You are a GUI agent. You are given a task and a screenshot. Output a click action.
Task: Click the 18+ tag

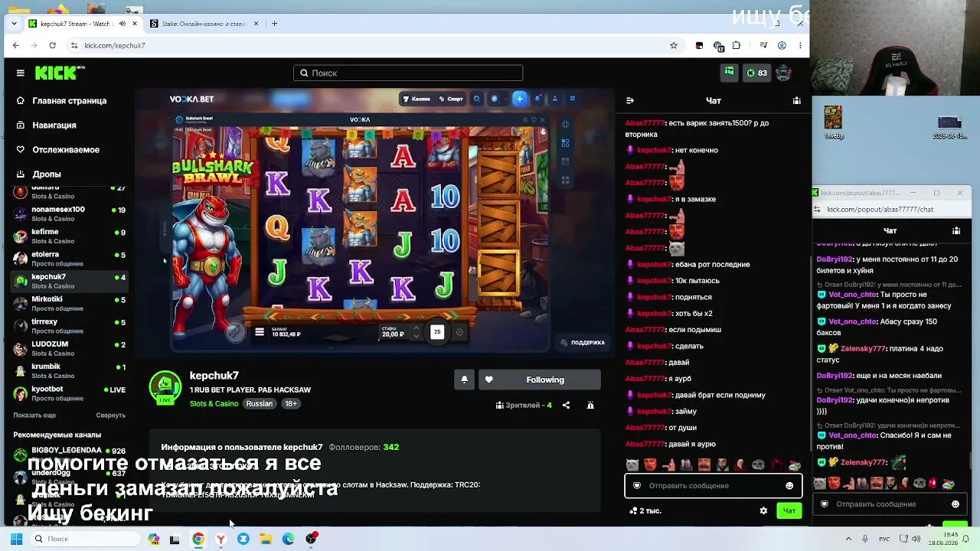point(291,403)
